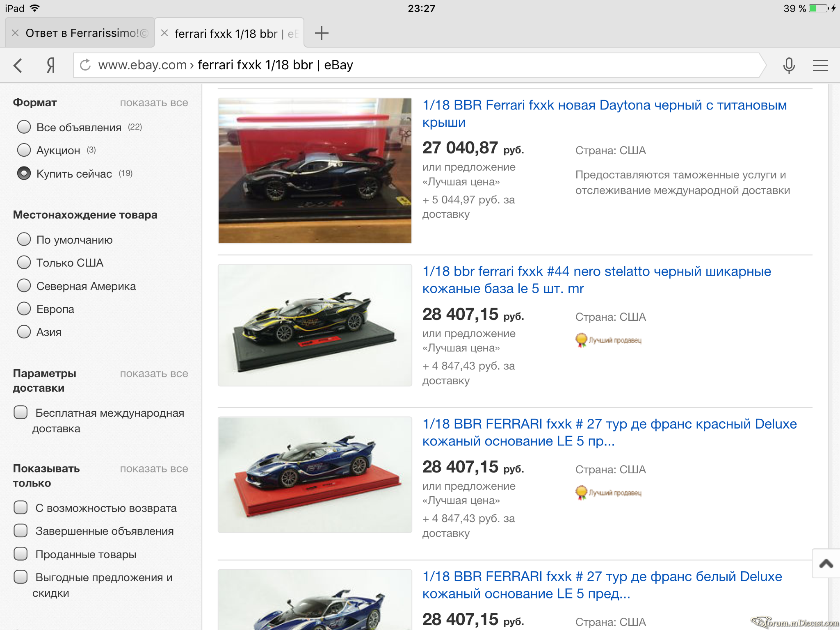Click the 'Местонахождение товара' heading
Screen dimensions: 840x630
[85, 215]
